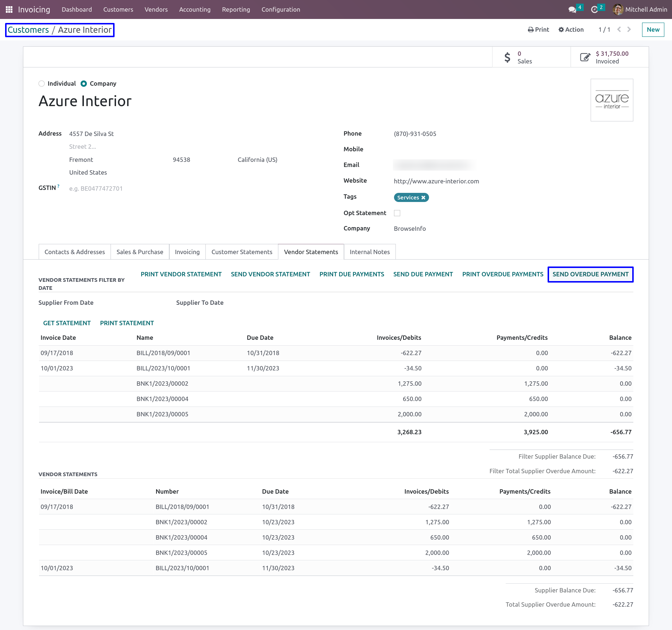672x630 pixels.
Task: Click the Due Date header beside Name column
Action: (260, 338)
